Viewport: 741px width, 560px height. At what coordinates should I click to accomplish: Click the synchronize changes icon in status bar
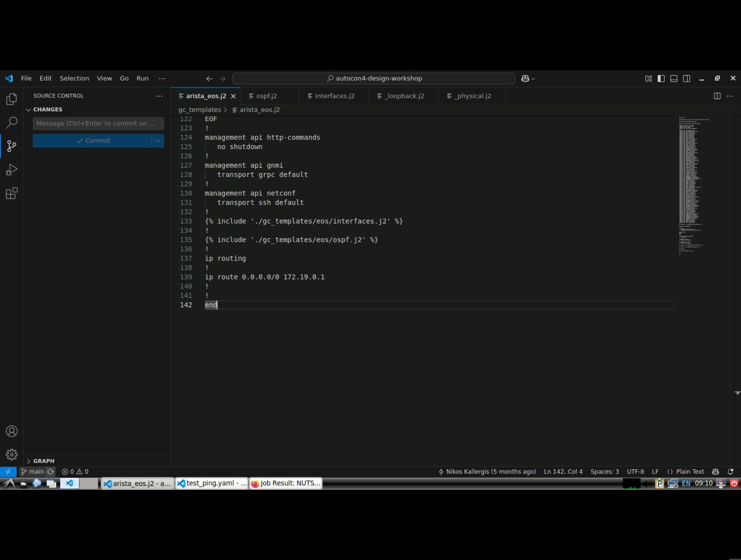point(50,472)
